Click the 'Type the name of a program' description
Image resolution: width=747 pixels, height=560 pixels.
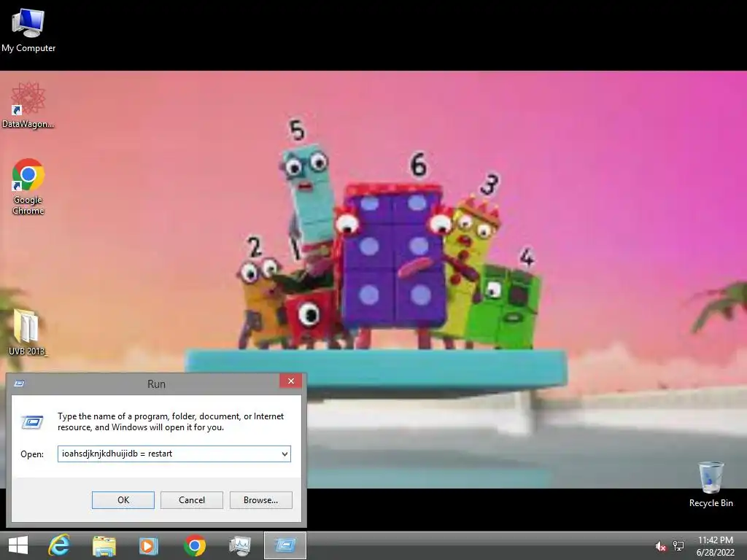[x=171, y=421]
